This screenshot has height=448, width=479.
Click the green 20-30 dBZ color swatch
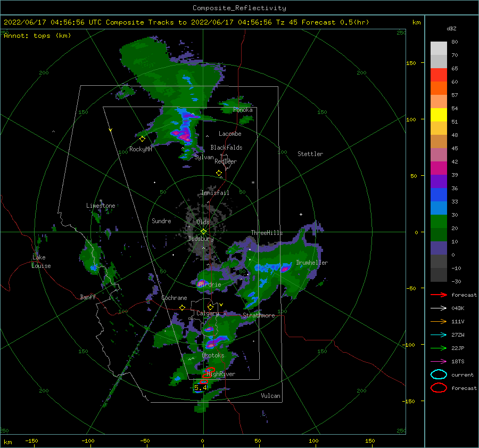click(x=439, y=222)
